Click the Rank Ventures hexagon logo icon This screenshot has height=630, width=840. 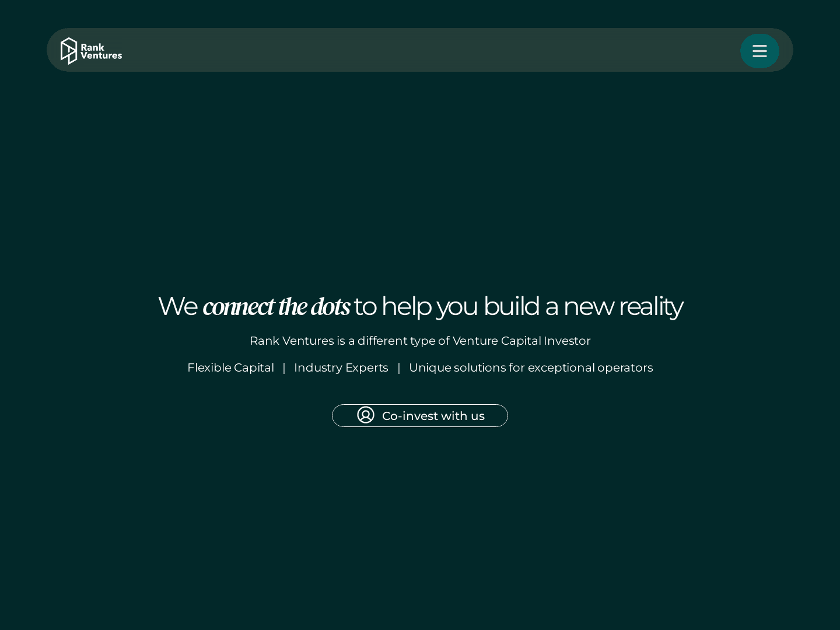[x=69, y=51]
